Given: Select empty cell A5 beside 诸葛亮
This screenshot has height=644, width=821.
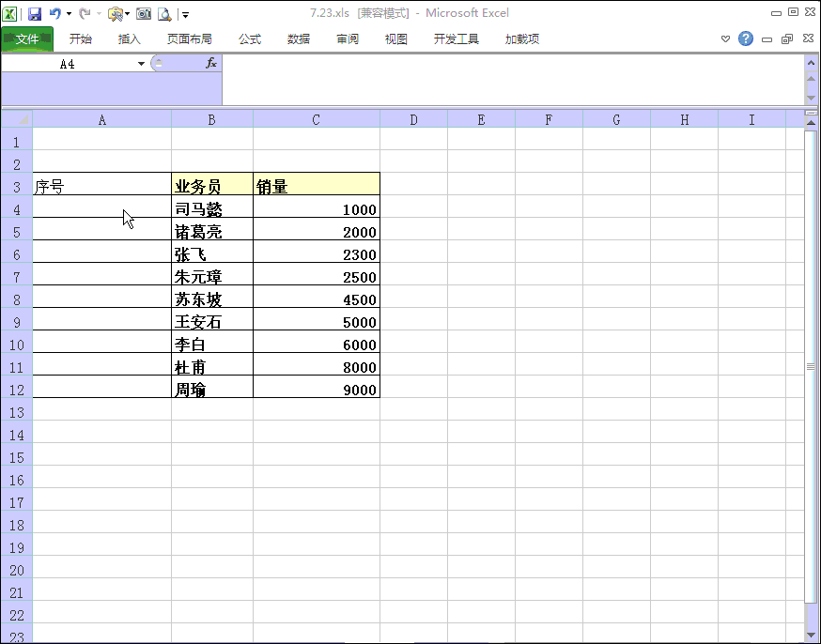Looking at the screenshot, I should (102, 229).
